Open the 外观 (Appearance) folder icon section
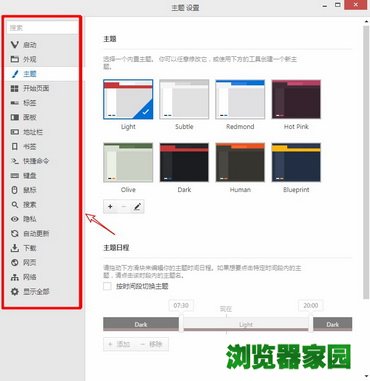The width and height of the screenshot is (370, 381). (42, 59)
